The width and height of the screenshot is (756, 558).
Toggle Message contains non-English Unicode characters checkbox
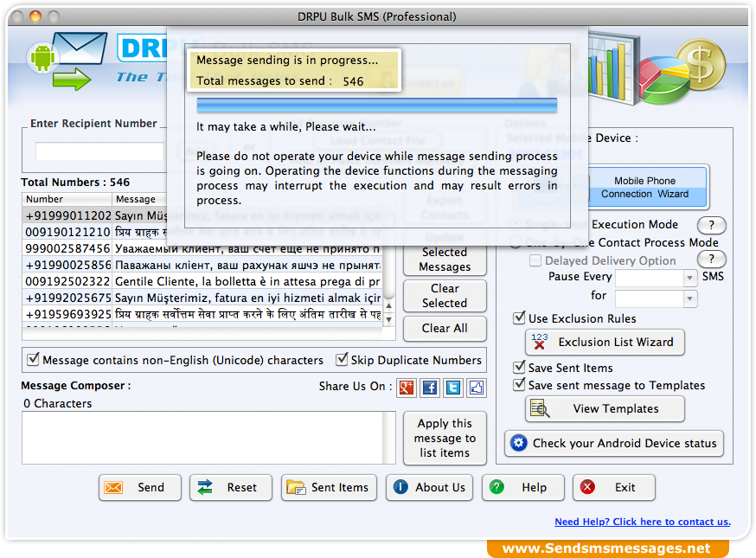tap(33, 359)
